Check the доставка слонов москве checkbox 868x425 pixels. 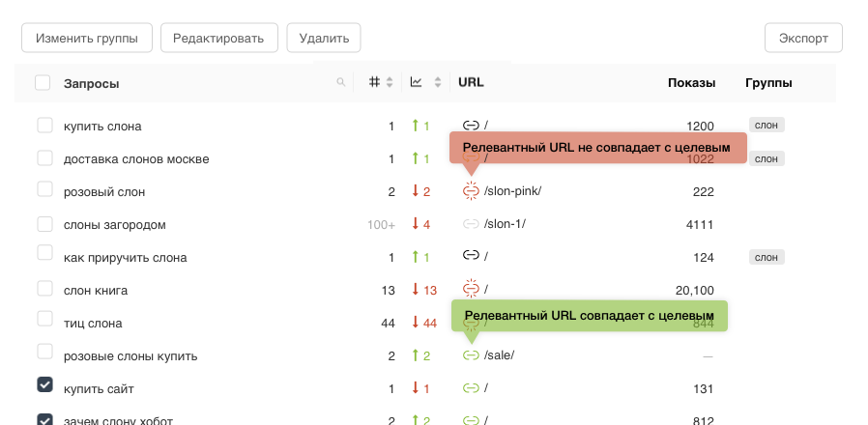pyautogui.click(x=44, y=157)
